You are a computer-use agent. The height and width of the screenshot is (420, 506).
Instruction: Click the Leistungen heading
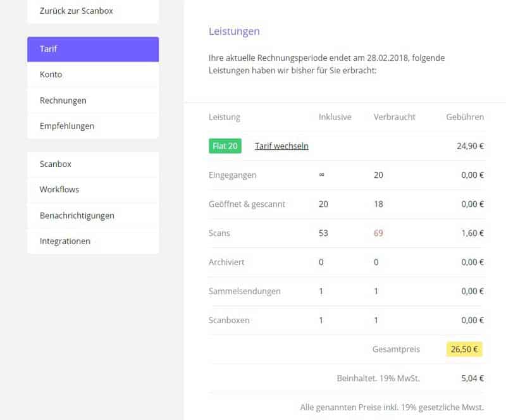click(234, 32)
